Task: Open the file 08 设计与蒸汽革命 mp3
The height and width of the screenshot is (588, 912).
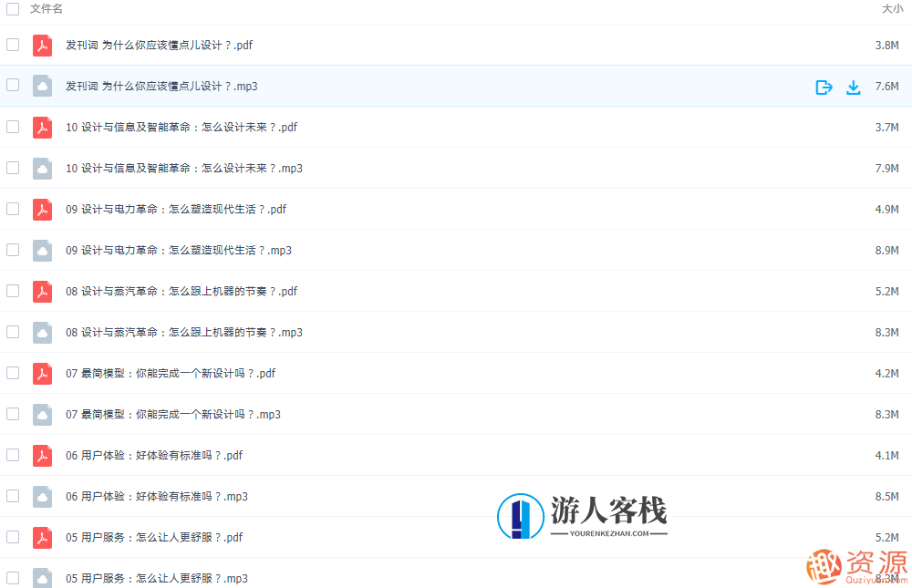Action: (182, 332)
